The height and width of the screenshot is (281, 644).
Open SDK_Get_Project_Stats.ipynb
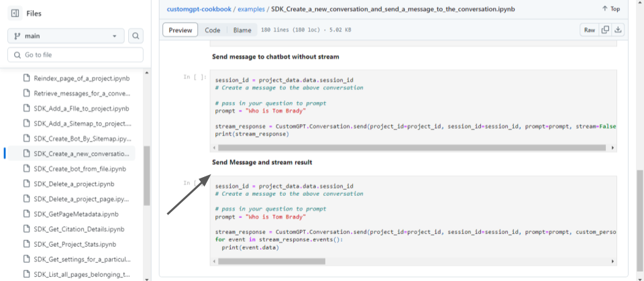(x=74, y=244)
